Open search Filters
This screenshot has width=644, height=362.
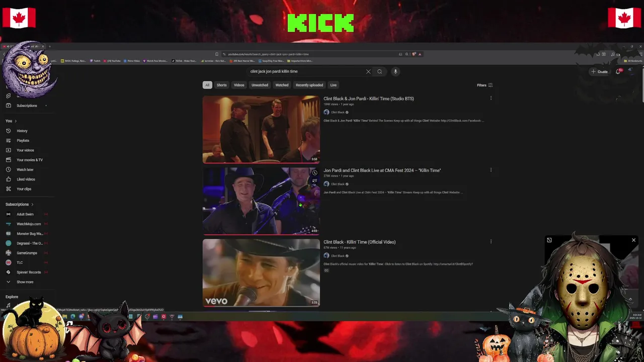pyautogui.click(x=485, y=85)
